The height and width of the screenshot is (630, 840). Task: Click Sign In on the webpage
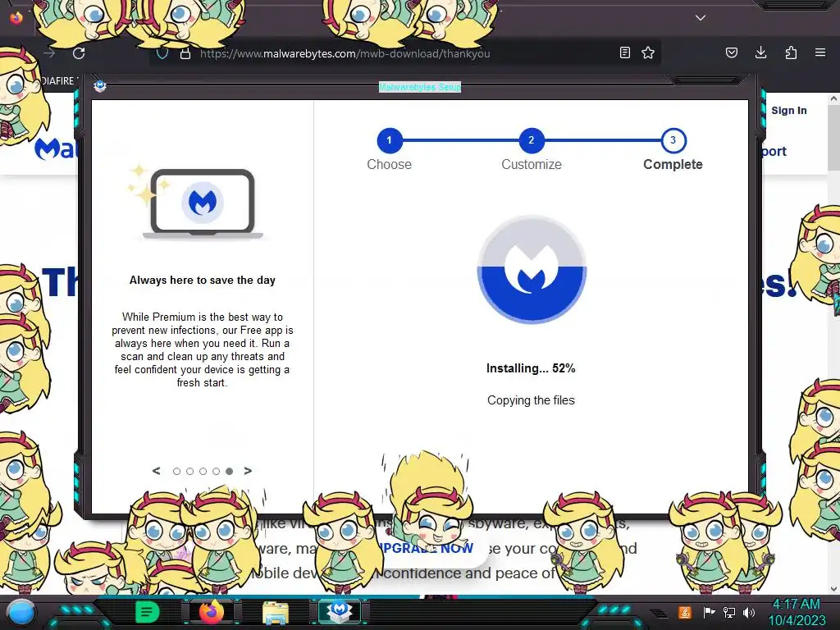tap(788, 111)
